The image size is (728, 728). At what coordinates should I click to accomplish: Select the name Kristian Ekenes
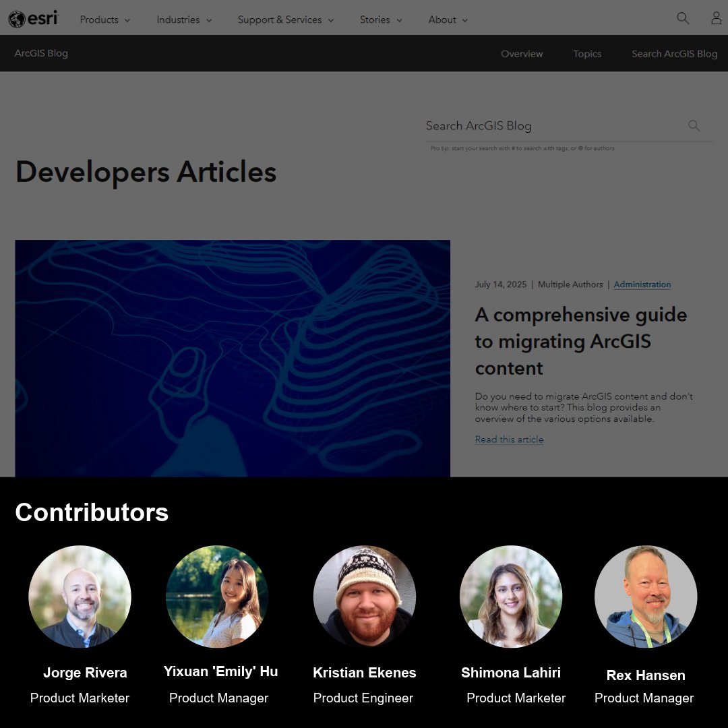coord(365,673)
